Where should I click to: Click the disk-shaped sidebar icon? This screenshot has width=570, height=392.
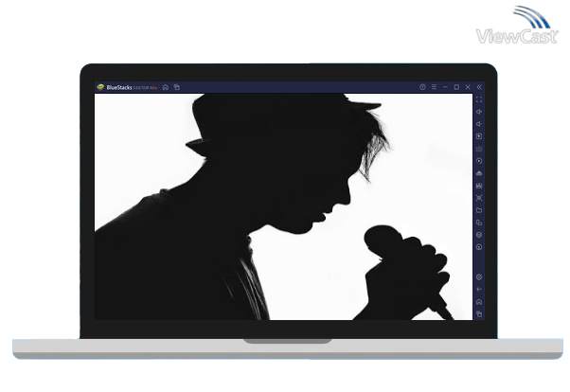pyautogui.click(x=479, y=186)
